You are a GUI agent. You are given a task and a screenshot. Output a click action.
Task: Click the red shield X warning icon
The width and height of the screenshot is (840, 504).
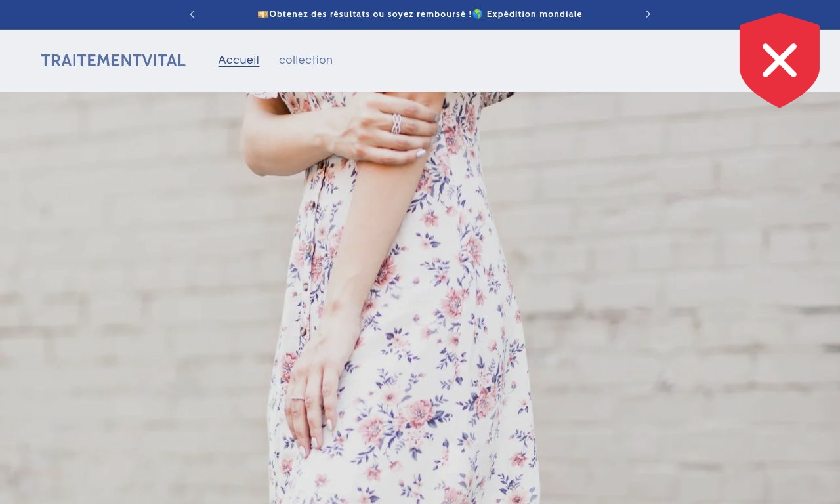click(x=780, y=60)
